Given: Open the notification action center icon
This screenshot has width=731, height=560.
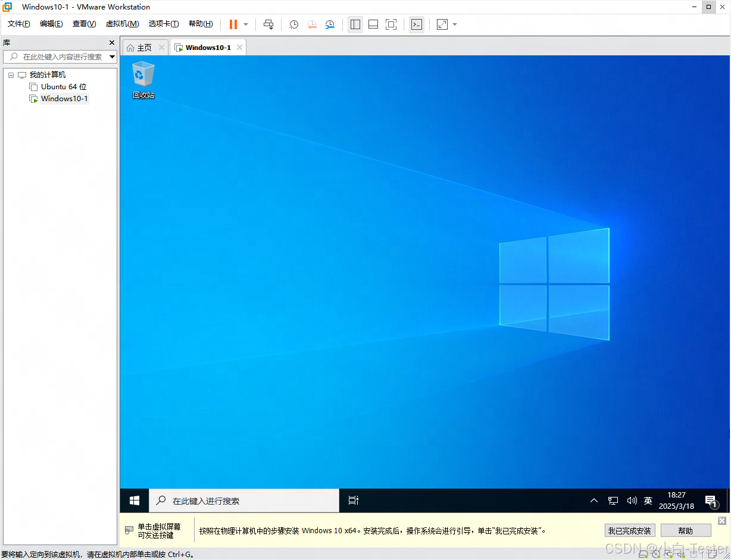Looking at the screenshot, I should tap(711, 501).
